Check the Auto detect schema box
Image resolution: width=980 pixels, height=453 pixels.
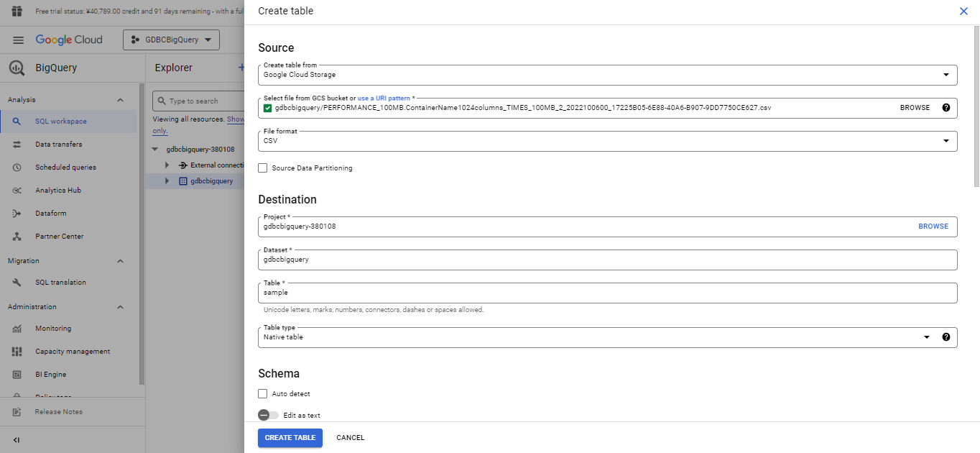click(263, 394)
